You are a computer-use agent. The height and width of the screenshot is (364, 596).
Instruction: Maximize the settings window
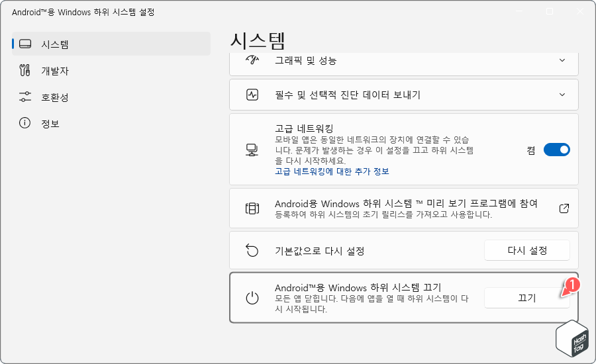click(550, 11)
